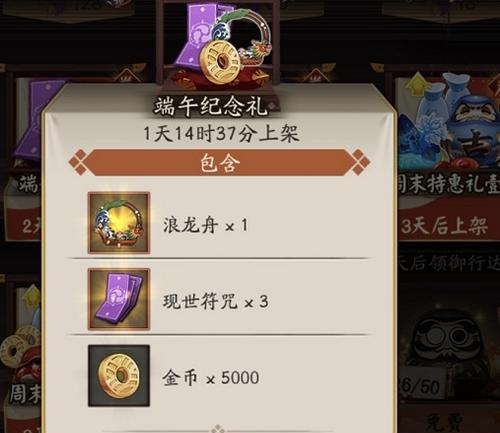The width and height of the screenshot is (500, 433).
Task: Tap the 3天后上架 red label
Action: pyautogui.click(x=444, y=227)
